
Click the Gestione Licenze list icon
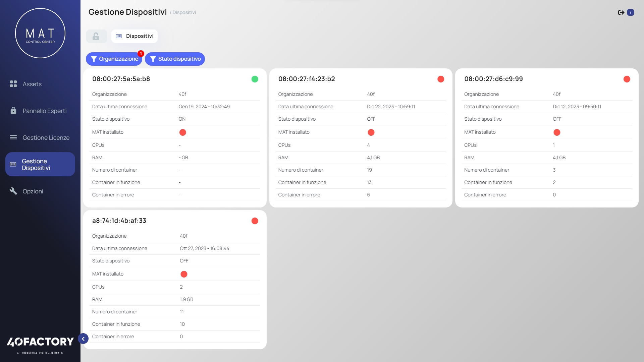tap(13, 137)
